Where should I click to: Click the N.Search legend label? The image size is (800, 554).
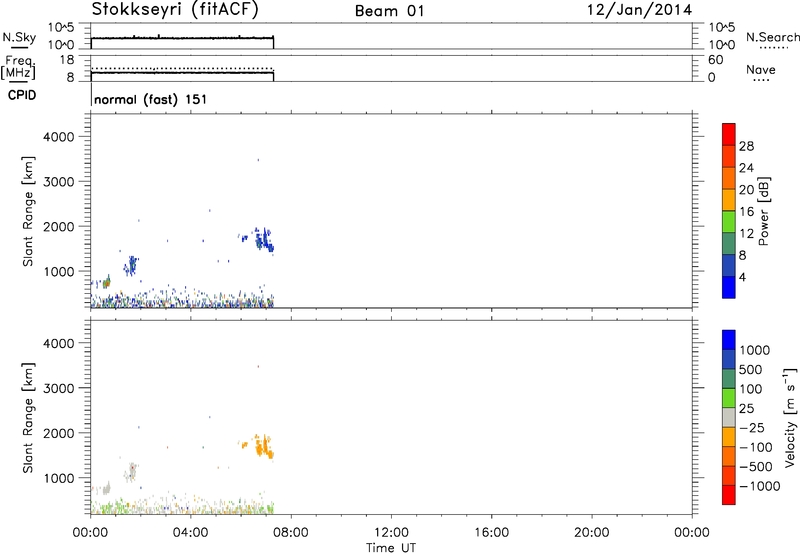coord(772,37)
